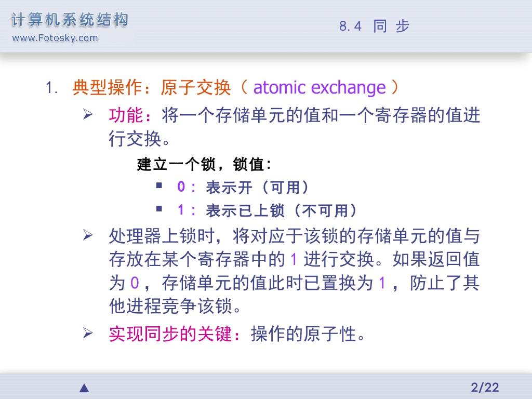The width and height of the screenshot is (532, 399).
Task: Click the 2/22 page number indicator
Action: (x=484, y=387)
